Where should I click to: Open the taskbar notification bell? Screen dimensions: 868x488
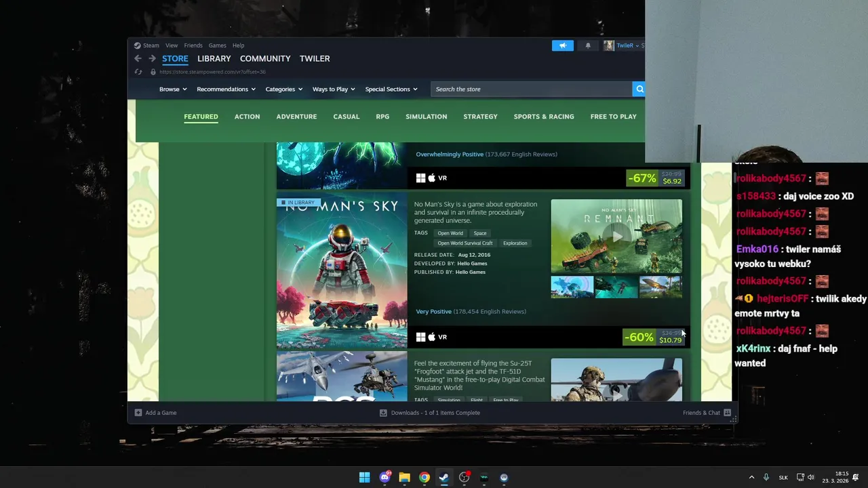855,477
